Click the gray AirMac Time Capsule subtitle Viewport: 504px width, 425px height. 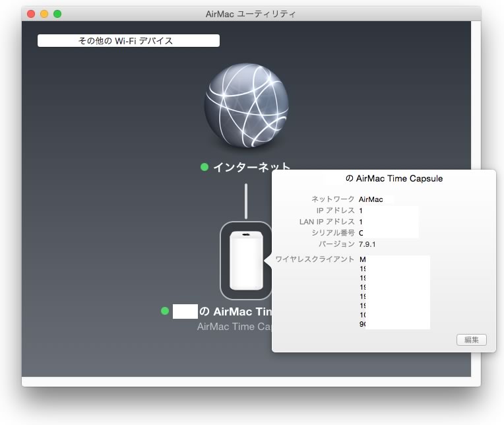pos(234,327)
